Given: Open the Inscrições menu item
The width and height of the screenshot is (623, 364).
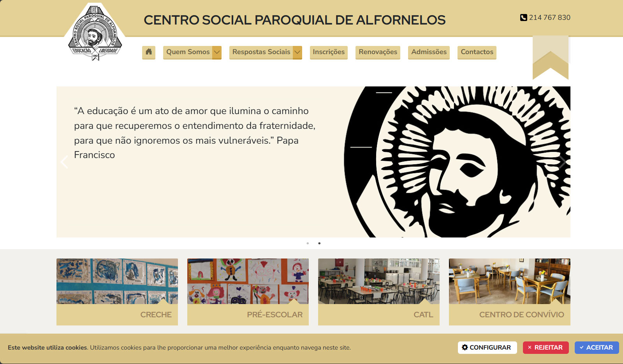Looking at the screenshot, I should pos(329,52).
